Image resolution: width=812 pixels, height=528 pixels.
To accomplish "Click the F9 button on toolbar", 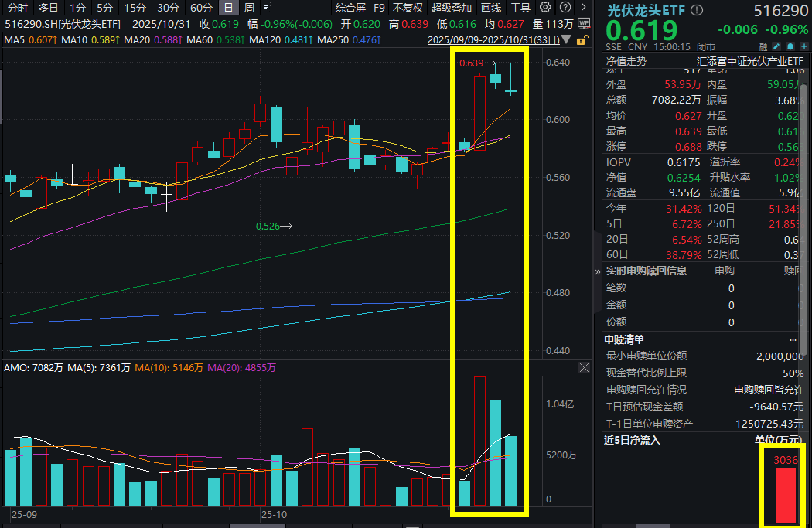I will pos(379,7).
